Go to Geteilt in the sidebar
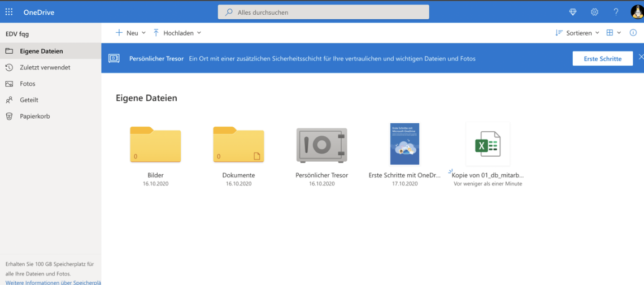The width and height of the screenshot is (644, 285). [50, 100]
